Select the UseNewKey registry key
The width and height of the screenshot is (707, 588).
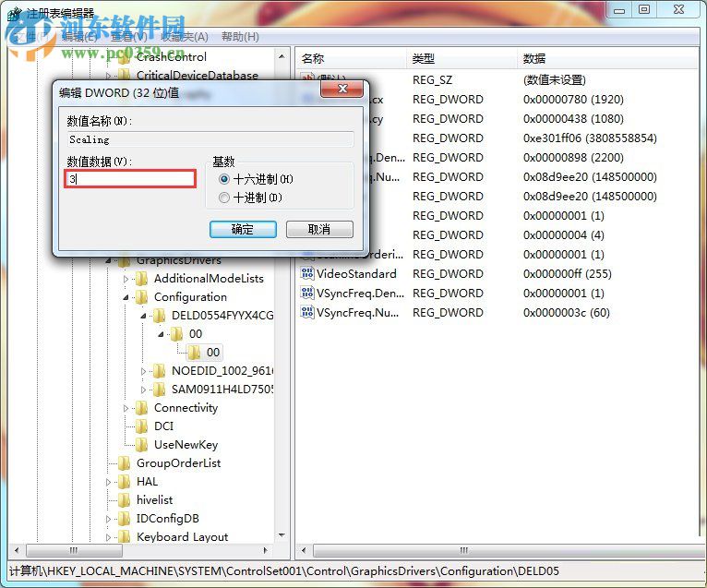pos(186,445)
